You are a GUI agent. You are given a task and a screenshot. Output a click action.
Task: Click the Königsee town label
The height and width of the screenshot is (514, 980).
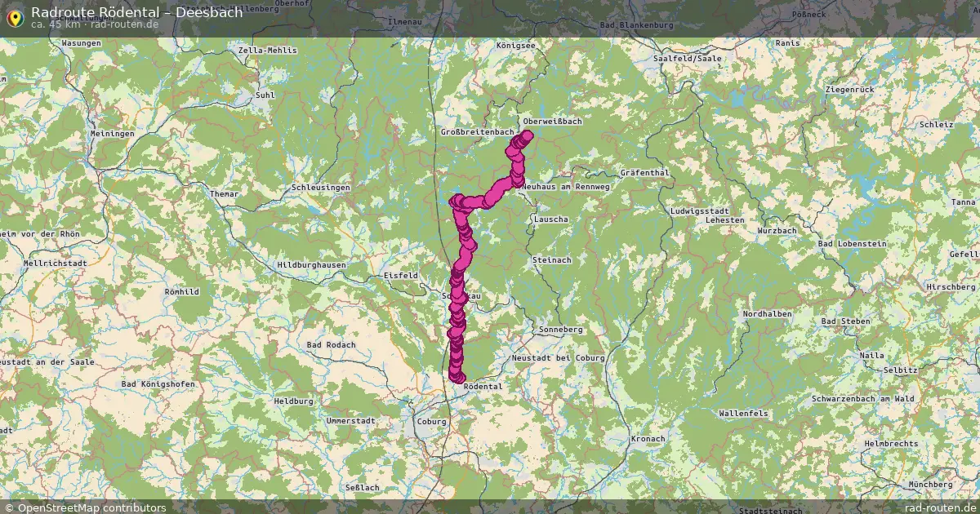pyautogui.click(x=515, y=46)
